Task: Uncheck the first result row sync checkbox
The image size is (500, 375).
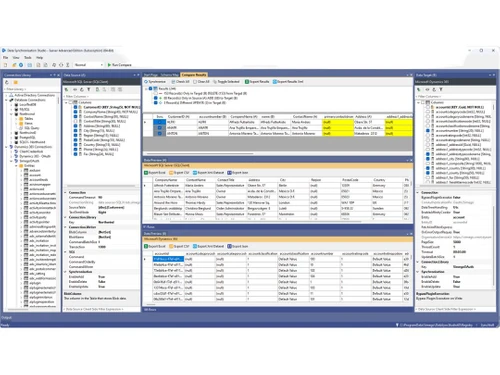Action: 160,122
